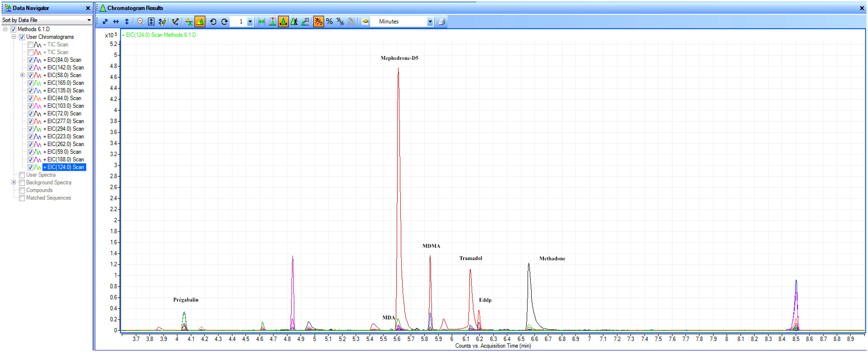The height and width of the screenshot is (352, 868).
Task: Enable the first TIC Scan checkbox
Action: pos(31,44)
